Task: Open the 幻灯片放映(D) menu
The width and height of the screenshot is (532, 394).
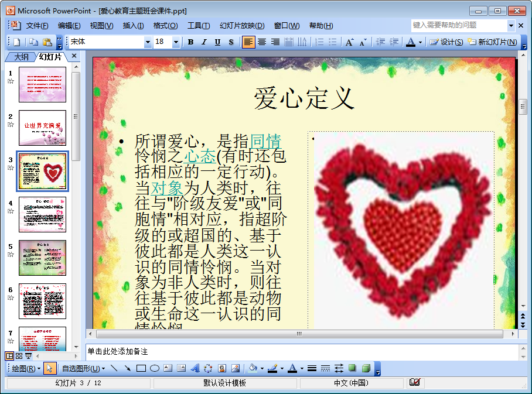Action: pyautogui.click(x=242, y=26)
